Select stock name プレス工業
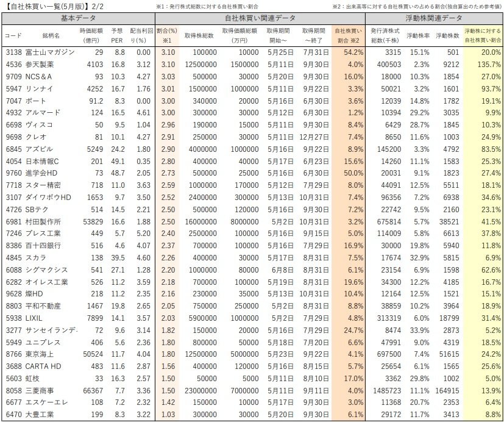The width and height of the screenshot is (504, 422). click(43, 233)
